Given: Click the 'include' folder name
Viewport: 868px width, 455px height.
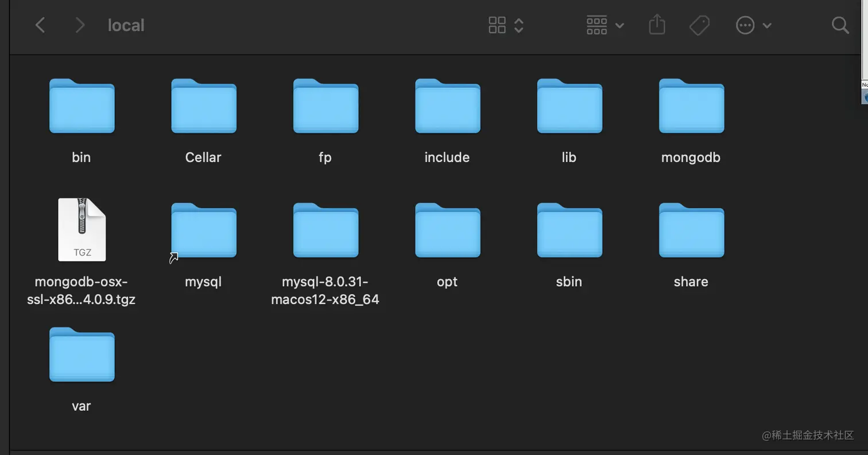Looking at the screenshot, I should point(447,157).
